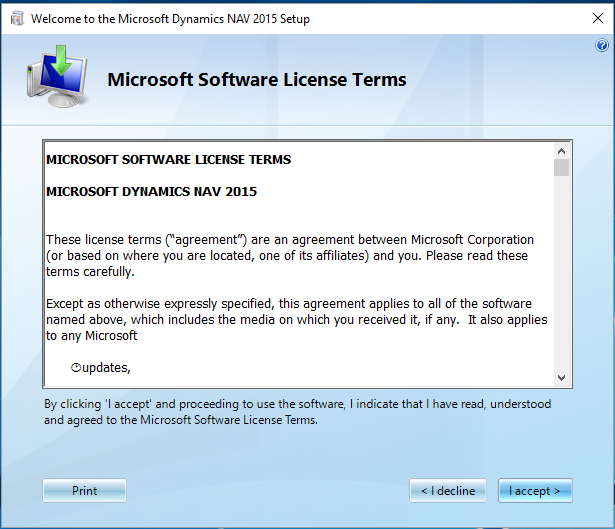This screenshot has height=529, width=615.
Task: Click the "MICROSOFT SOFTWARE LICENSE TERMS" heading in the text box
Action: click(x=169, y=160)
